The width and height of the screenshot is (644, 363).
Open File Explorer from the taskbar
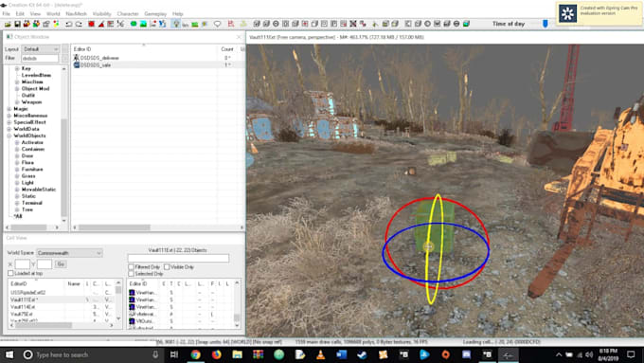click(237, 354)
